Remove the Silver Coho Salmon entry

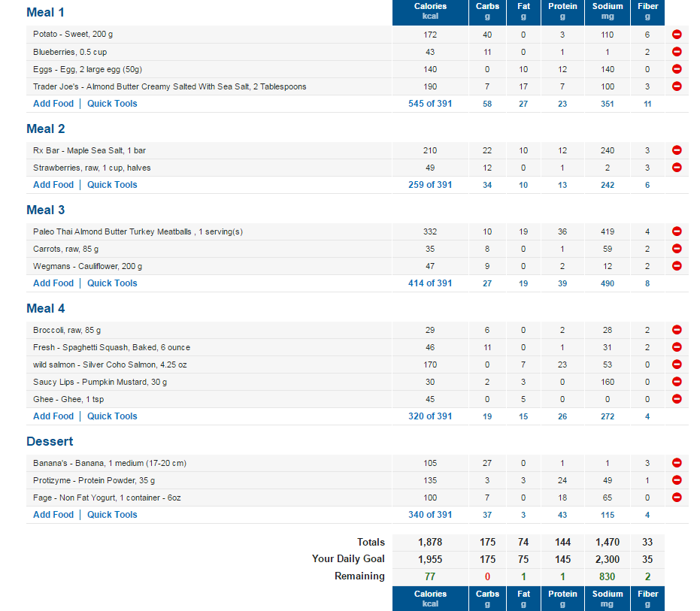(x=677, y=364)
